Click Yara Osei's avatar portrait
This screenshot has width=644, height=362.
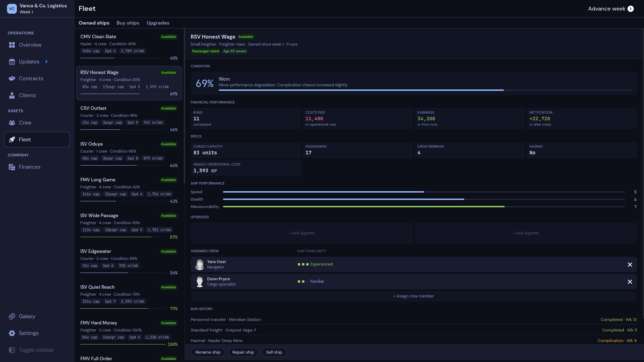pos(200,264)
